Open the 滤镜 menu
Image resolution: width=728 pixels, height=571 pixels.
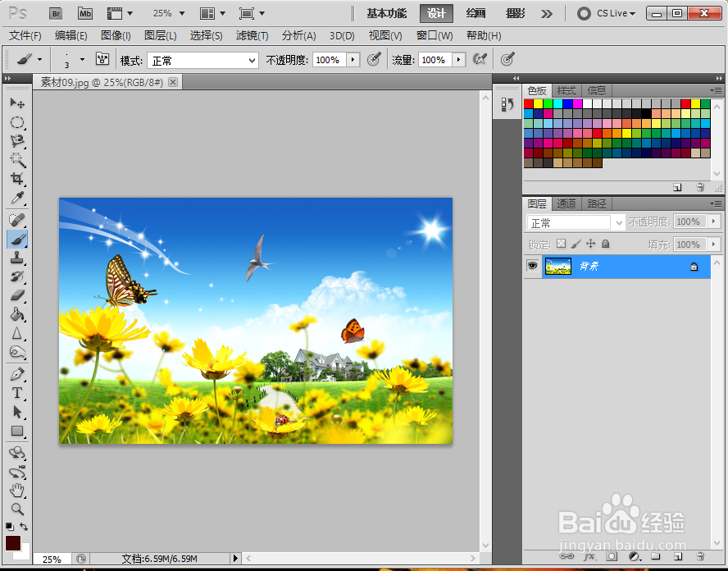[252, 35]
